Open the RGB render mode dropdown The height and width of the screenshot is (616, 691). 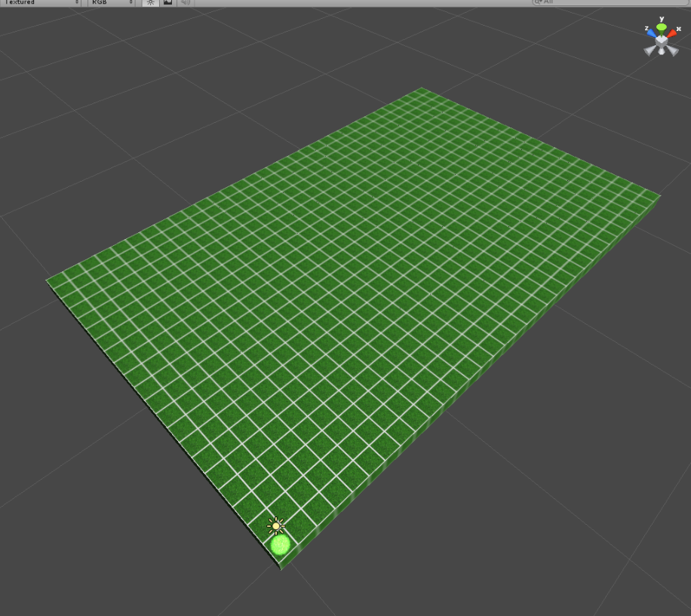point(112,2)
